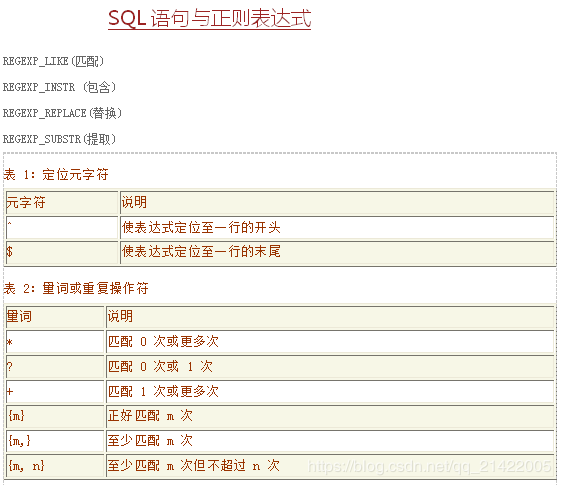Click the {m, n} quantifier cell
The width and height of the screenshot is (561, 485).
point(55,466)
